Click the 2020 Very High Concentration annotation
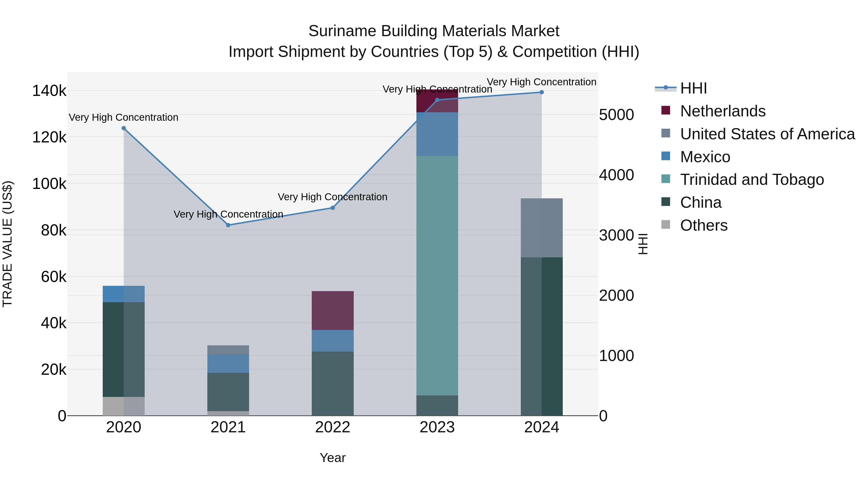Image resolution: width=868 pixels, height=488 pixels. click(x=124, y=117)
